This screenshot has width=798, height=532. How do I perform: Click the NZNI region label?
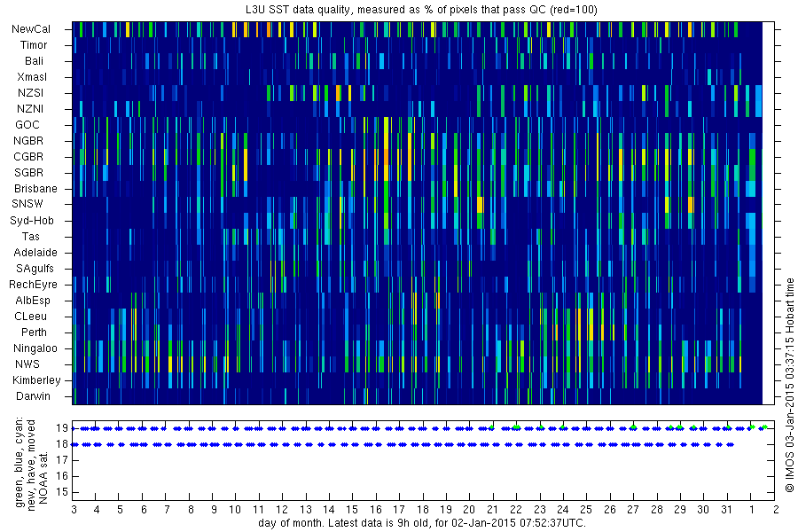pos(30,109)
